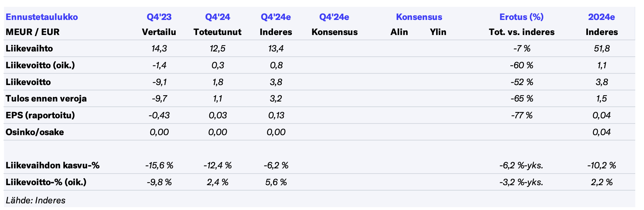Select the Liikevoitto (oik.) row label
Image resolution: width=644 pixels, height=210 pixels.
coord(40,65)
